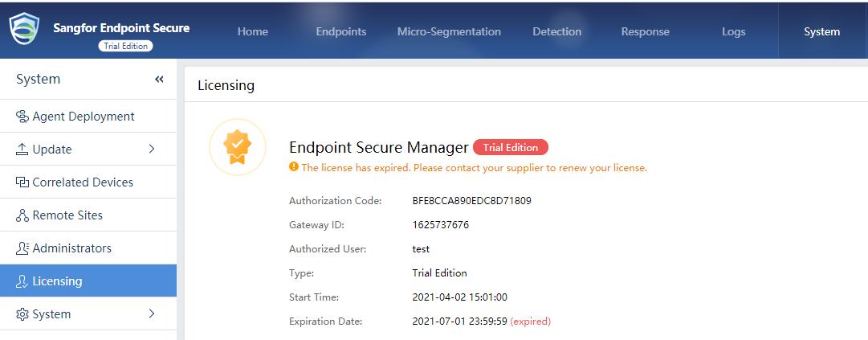Select Update in the sidebar menu
Image resolution: width=868 pixels, height=340 pixels.
click(x=88, y=150)
